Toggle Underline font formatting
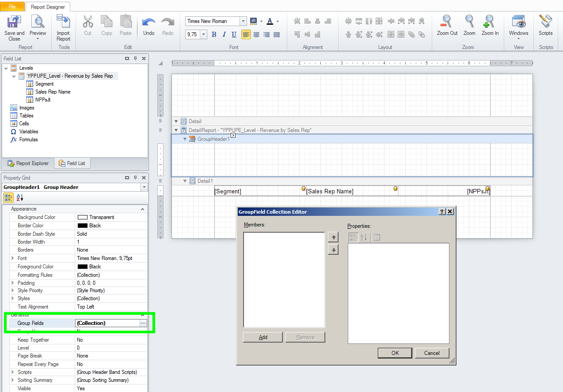 (234, 34)
